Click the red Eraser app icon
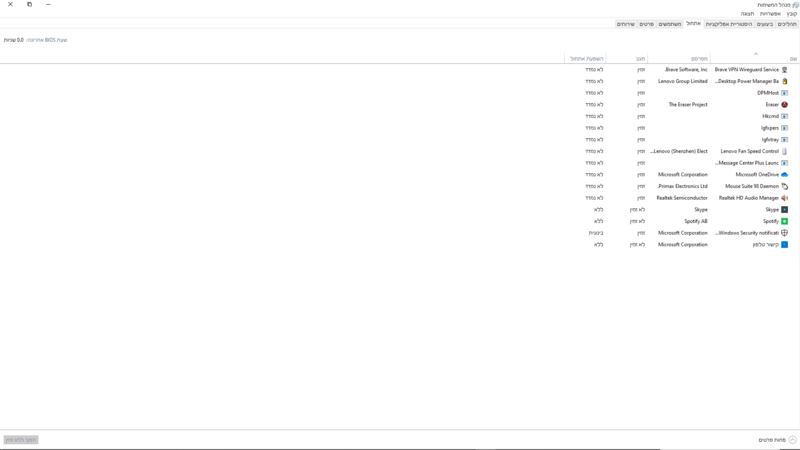The image size is (800, 450). coord(785,105)
